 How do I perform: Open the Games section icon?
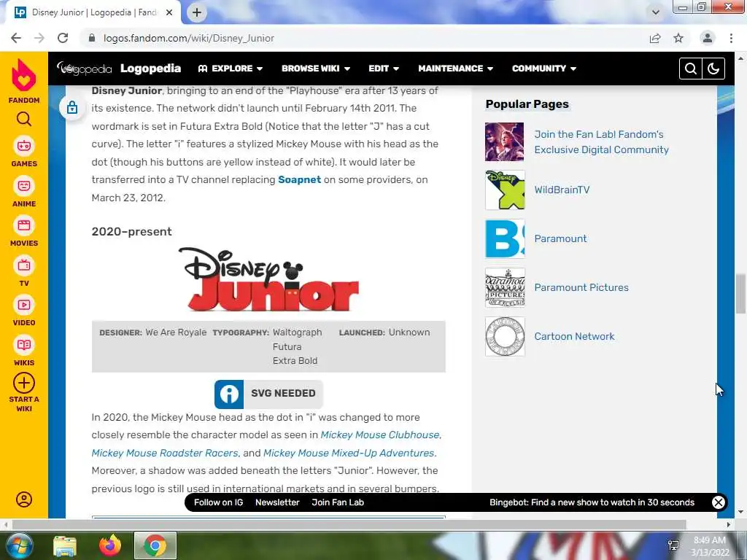[x=24, y=146]
